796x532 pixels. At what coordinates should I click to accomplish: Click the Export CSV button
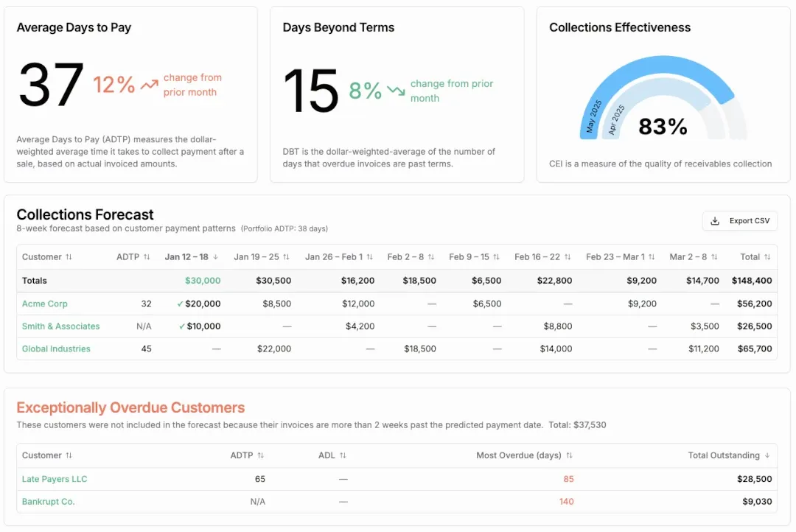pyautogui.click(x=740, y=221)
